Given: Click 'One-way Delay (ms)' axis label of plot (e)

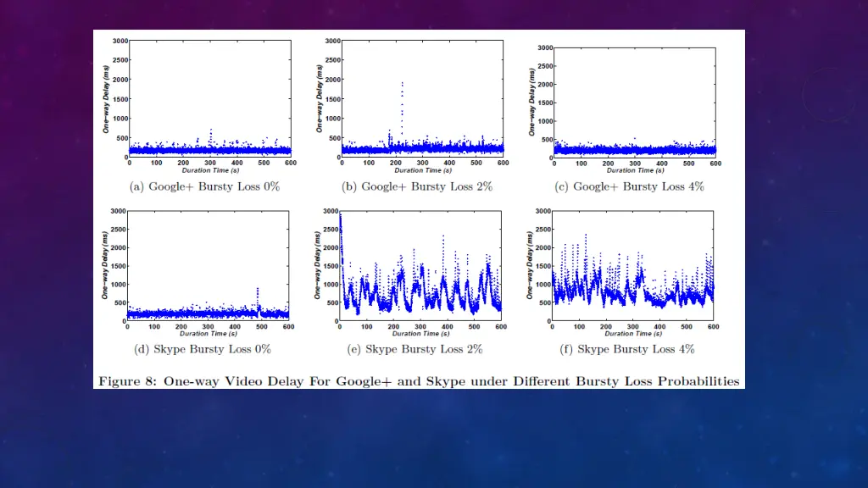Looking at the screenshot, I should (x=317, y=265).
